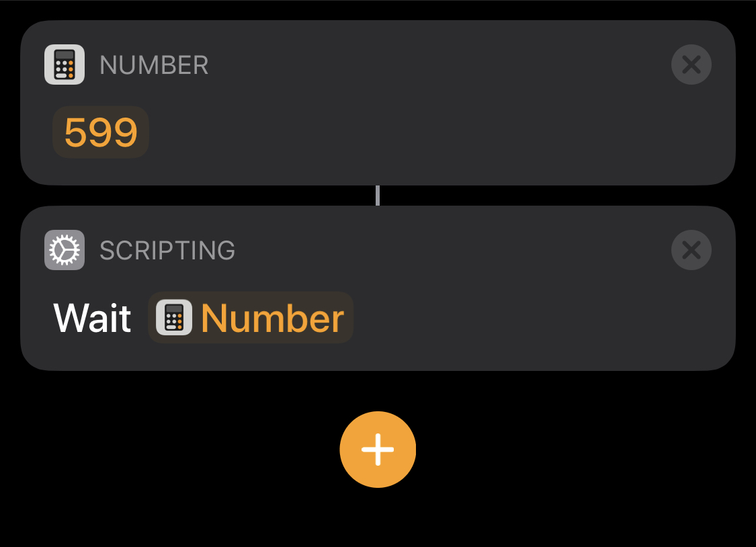Delete the Scripting Wait action via X
756x547 pixels.
(691, 250)
